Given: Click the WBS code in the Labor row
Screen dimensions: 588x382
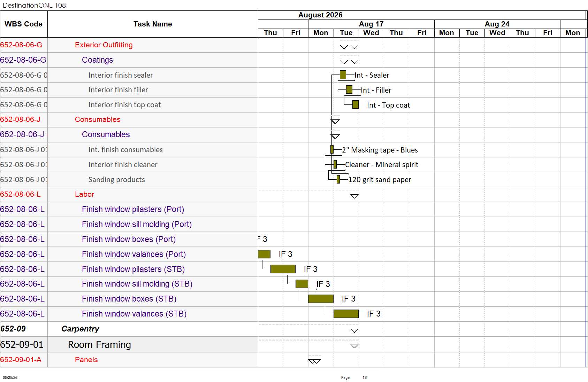Looking at the screenshot, I should coord(21,194).
